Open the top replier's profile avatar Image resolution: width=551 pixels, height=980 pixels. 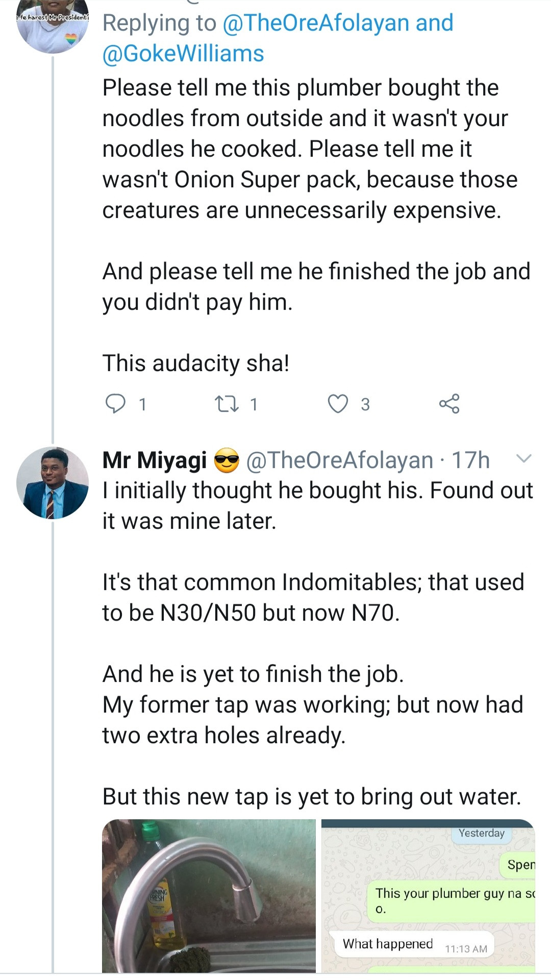click(x=53, y=26)
